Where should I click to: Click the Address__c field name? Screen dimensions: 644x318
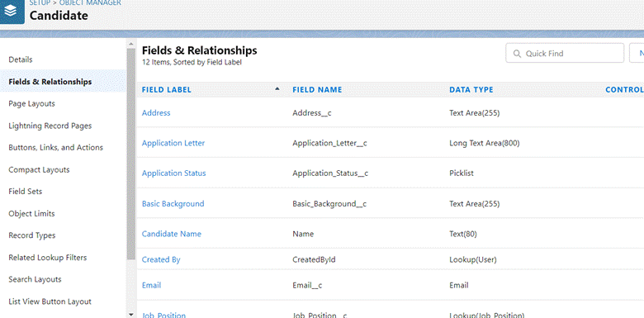click(x=312, y=113)
